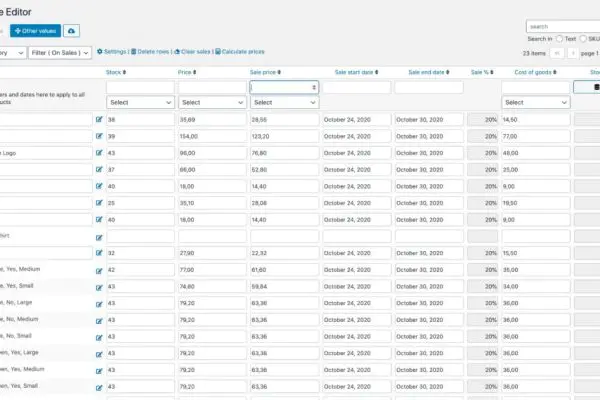Image resolution: width=600 pixels, height=400 pixels.
Task: Open edit icon for row priced 74,80
Action: coord(99,287)
